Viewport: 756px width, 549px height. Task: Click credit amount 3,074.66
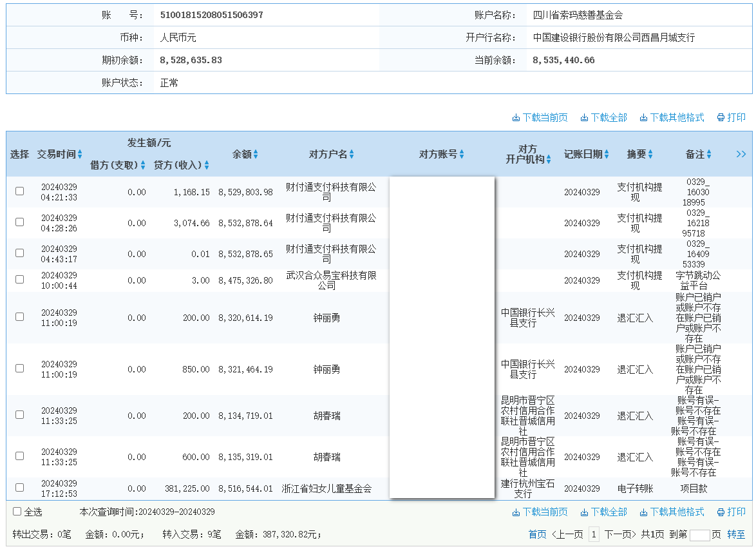192,224
